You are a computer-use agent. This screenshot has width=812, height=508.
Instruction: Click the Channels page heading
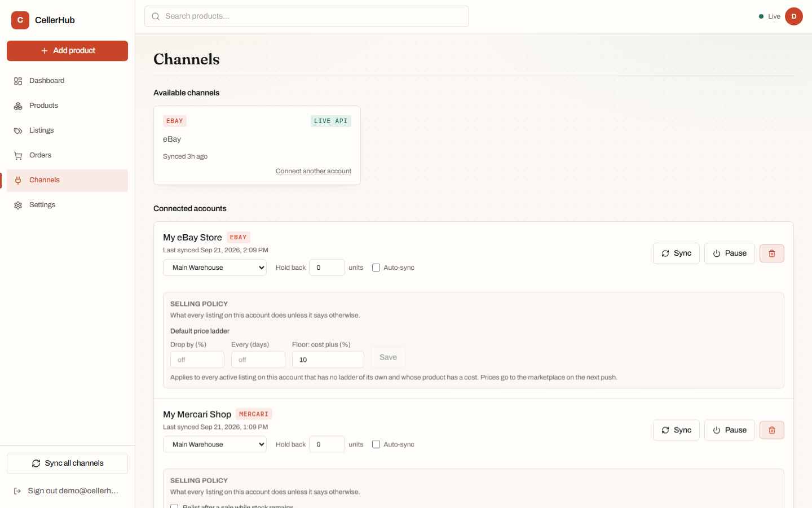pyautogui.click(x=187, y=59)
